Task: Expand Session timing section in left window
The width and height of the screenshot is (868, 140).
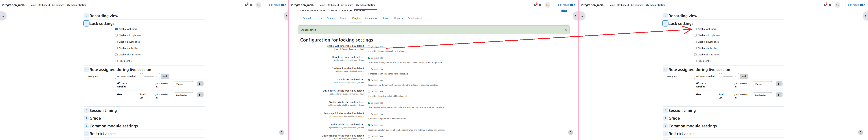Action: (86, 110)
